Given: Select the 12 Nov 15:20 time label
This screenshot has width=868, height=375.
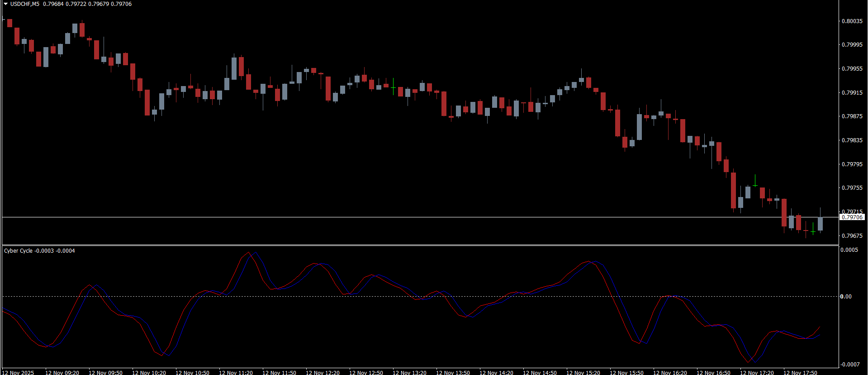Looking at the screenshot, I should click(x=583, y=373).
